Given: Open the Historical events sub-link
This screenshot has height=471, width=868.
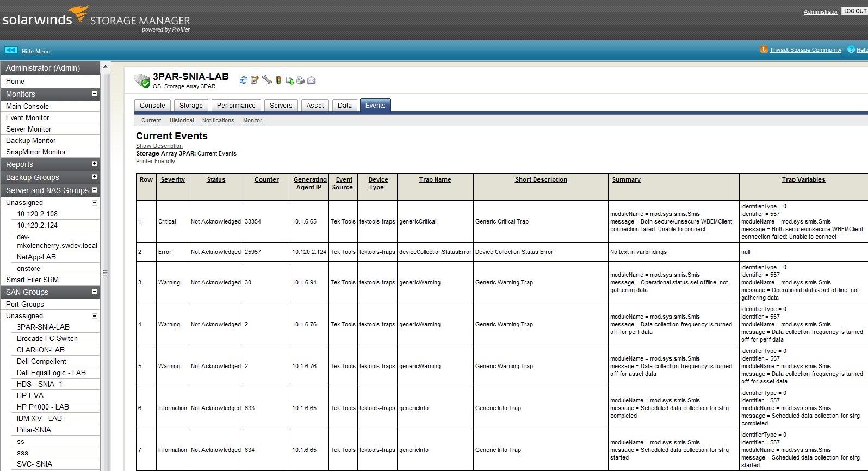Looking at the screenshot, I should [x=182, y=121].
